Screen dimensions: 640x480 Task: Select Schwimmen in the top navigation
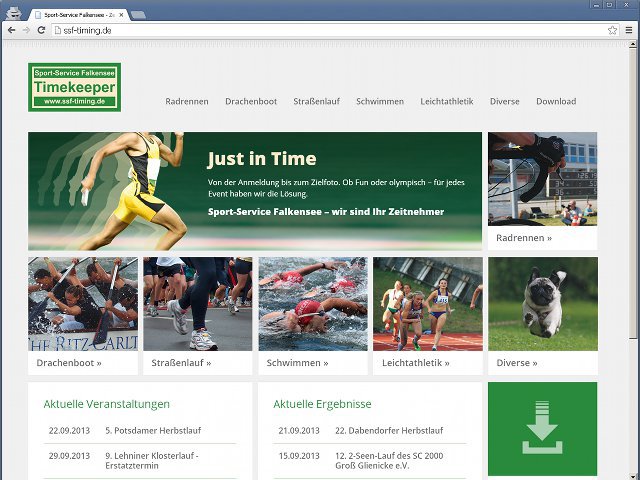380,101
